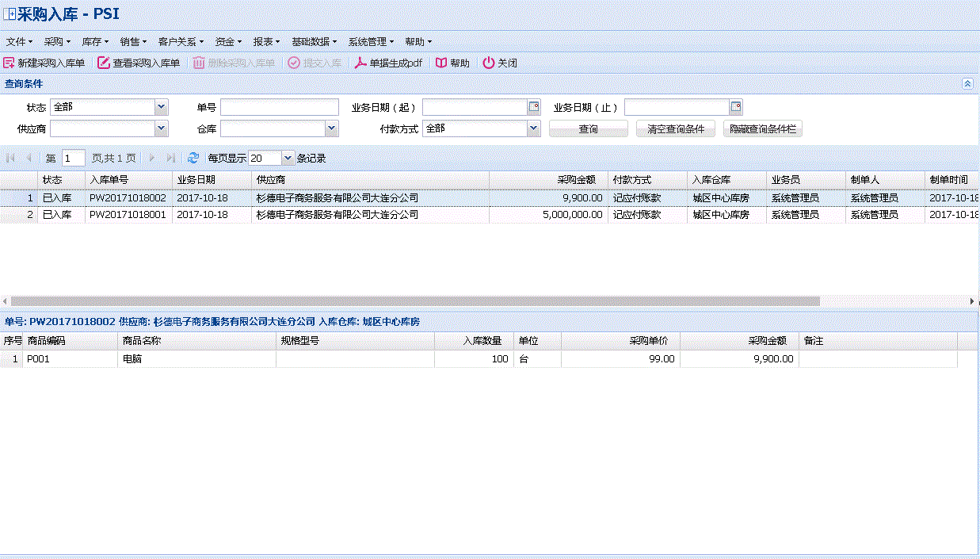Expand the 供应商 dropdown
This screenshot has height=559, width=980.
click(162, 128)
